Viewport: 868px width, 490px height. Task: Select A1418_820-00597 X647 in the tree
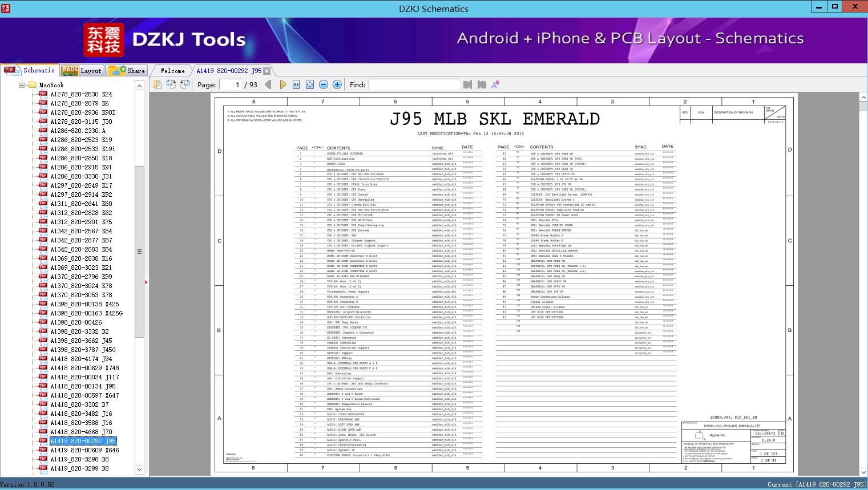click(x=84, y=395)
